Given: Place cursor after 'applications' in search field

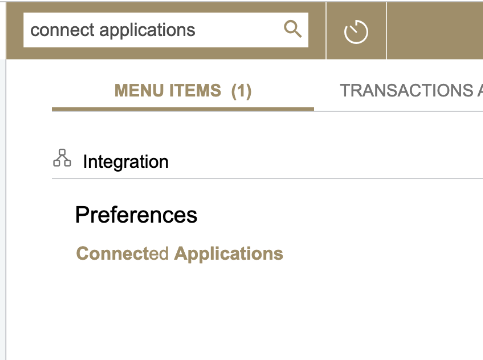Looking at the screenshot, I should [197, 30].
